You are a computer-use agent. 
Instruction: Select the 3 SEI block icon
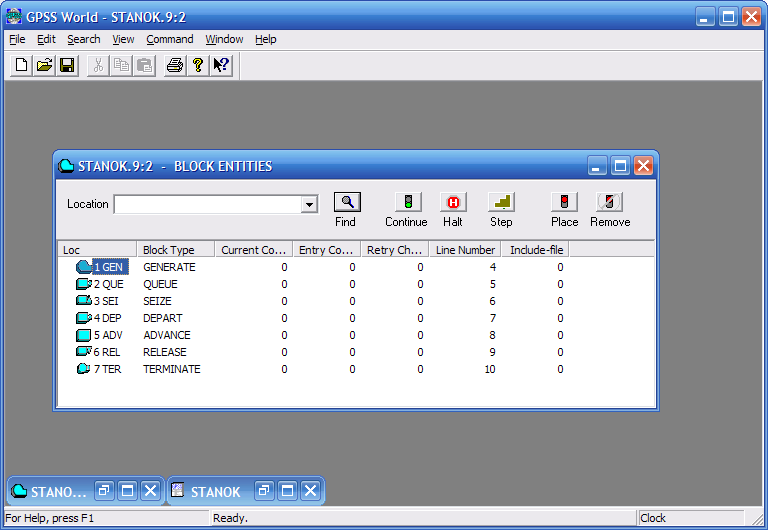(x=84, y=301)
